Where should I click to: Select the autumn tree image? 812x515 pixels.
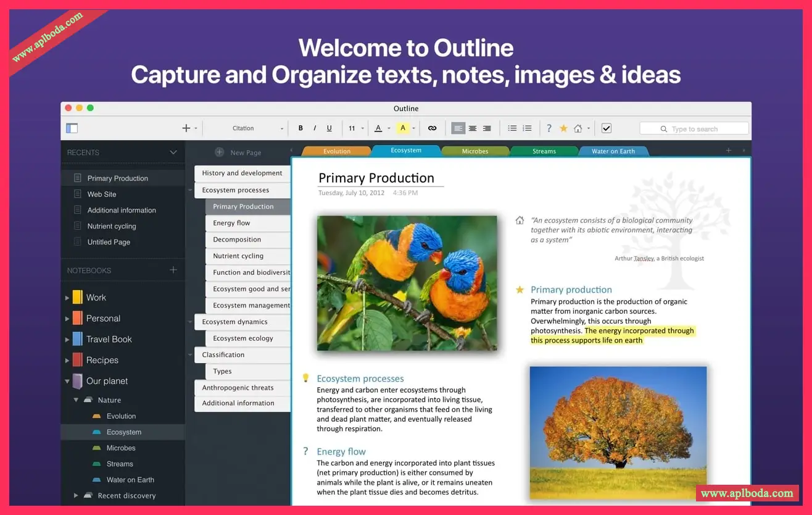(x=618, y=432)
